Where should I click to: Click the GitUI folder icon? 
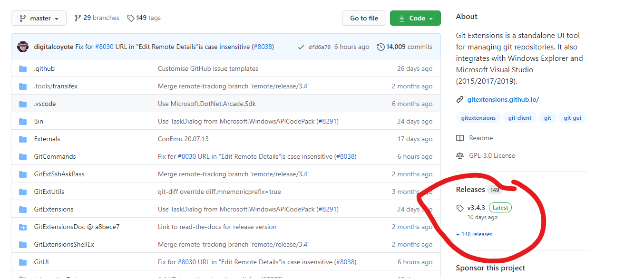pyautogui.click(x=23, y=262)
